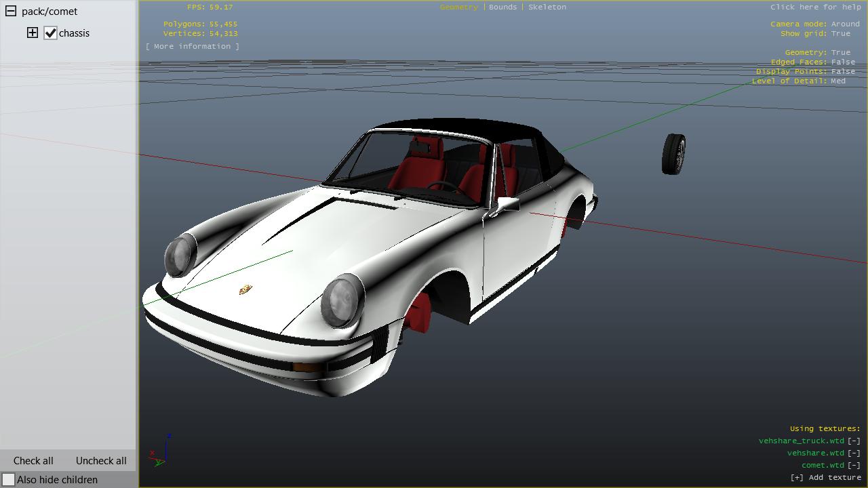Image resolution: width=868 pixels, height=488 pixels.
Task: Click the detached wheel in viewport
Action: coord(673,154)
